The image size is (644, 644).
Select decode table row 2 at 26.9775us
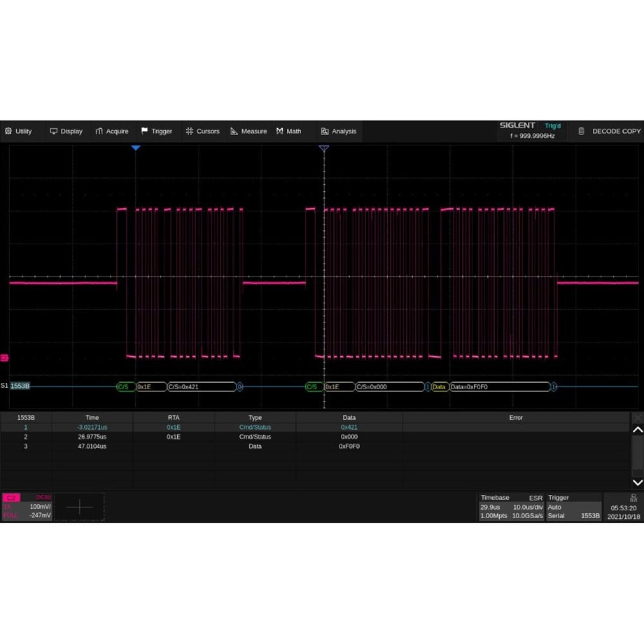pyautogui.click(x=92, y=437)
